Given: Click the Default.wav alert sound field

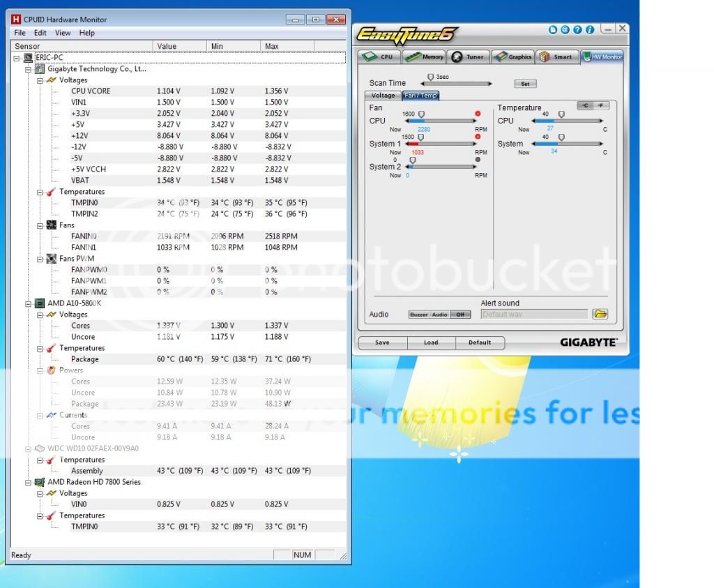Looking at the screenshot, I should [534, 315].
